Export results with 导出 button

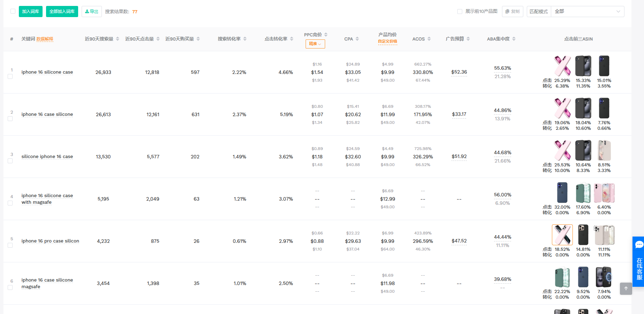click(92, 12)
